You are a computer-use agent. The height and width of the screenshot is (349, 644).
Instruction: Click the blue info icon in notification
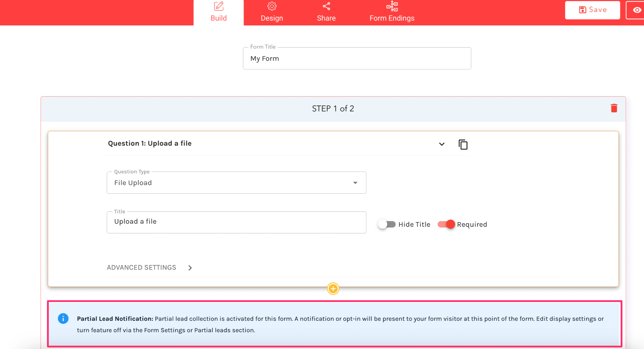point(63,318)
